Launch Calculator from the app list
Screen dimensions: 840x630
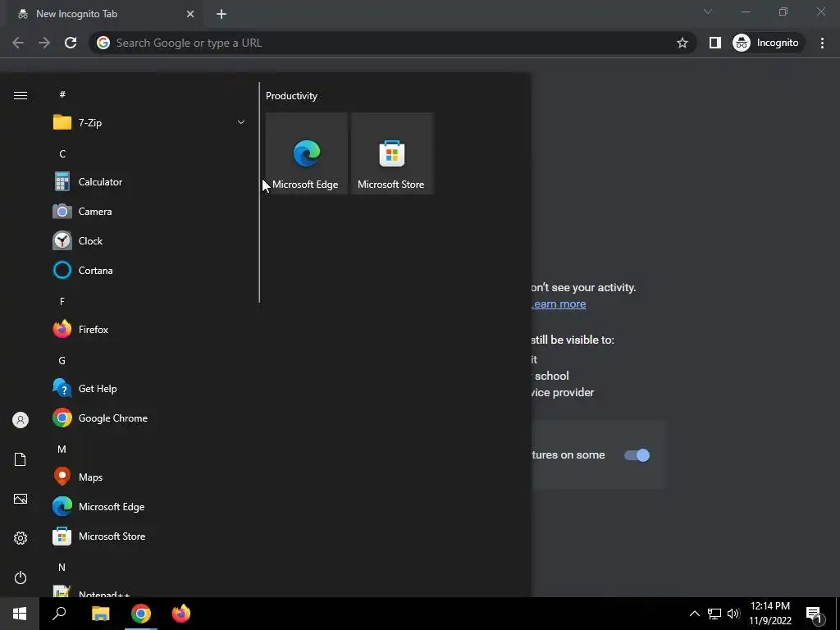tap(148, 182)
